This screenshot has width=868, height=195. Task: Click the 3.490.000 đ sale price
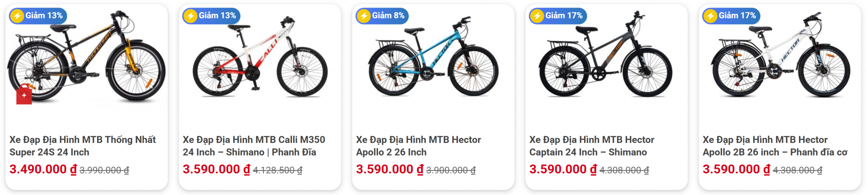pyautogui.click(x=43, y=169)
